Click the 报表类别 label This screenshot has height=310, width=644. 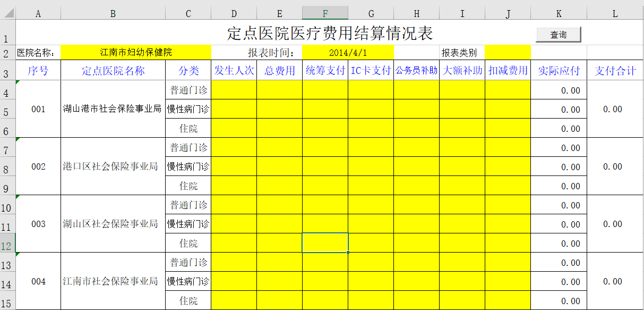tap(459, 53)
